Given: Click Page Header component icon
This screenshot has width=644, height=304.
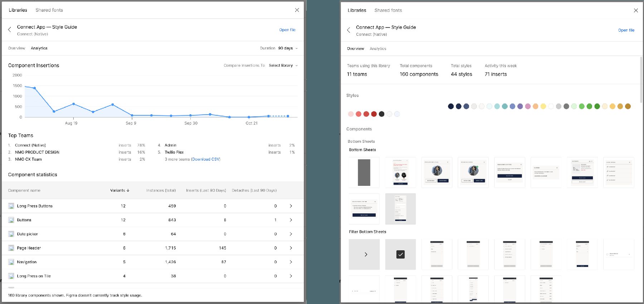Looking at the screenshot, I should pos(11,248).
